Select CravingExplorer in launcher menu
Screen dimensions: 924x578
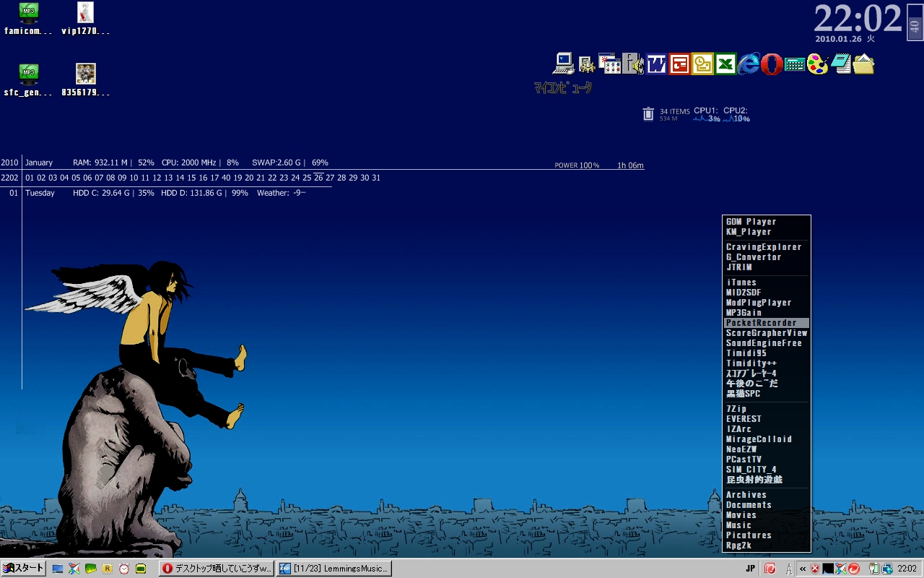pos(767,247)
